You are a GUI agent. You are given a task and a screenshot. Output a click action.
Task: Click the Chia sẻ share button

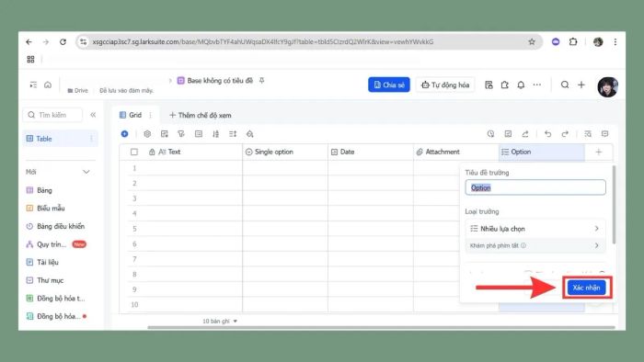389,85
